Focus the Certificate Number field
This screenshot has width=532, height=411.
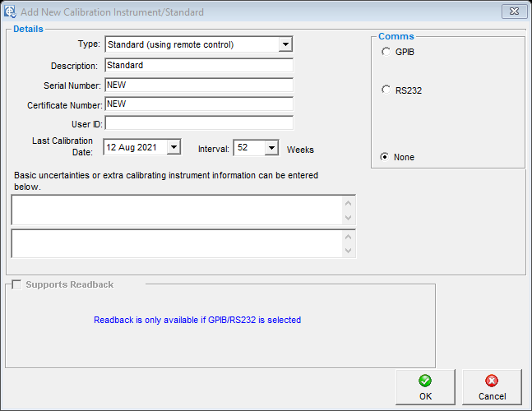tap(197, 104)
